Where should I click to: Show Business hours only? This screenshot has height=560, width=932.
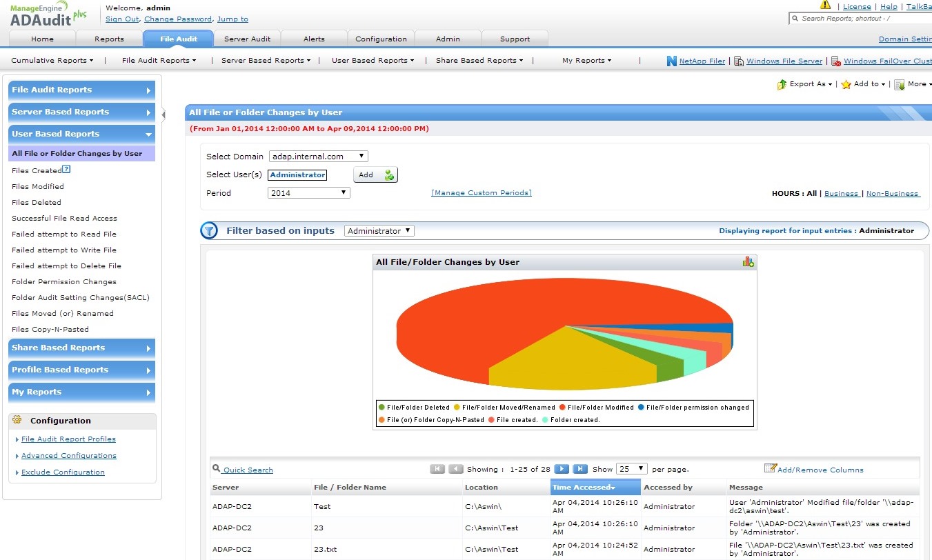pyautogui.click(x=841, y=194)
